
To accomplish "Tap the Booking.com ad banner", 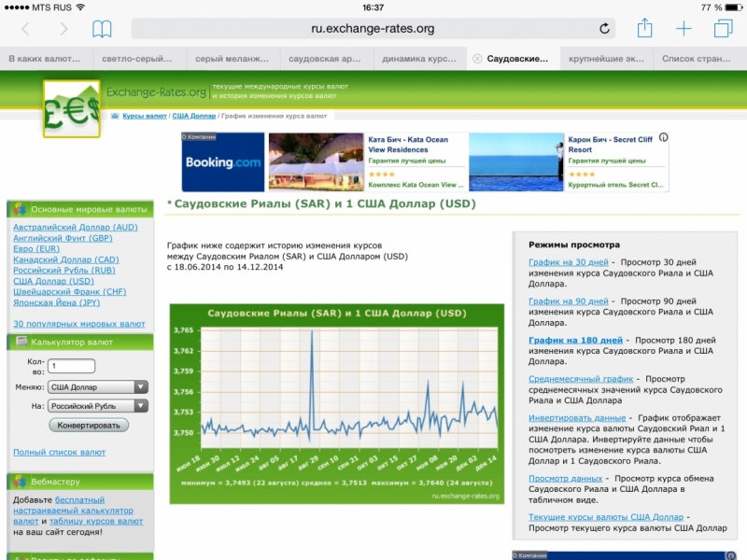I will point(222,161).
